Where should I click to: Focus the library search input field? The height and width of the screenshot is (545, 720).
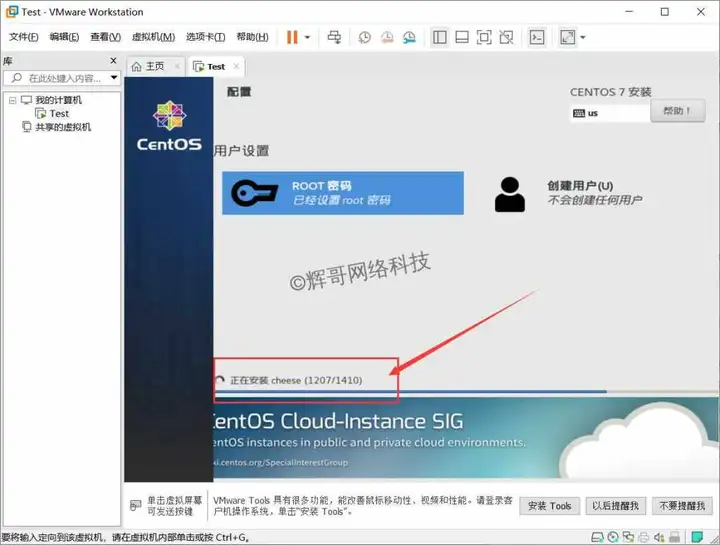point(62,78)
